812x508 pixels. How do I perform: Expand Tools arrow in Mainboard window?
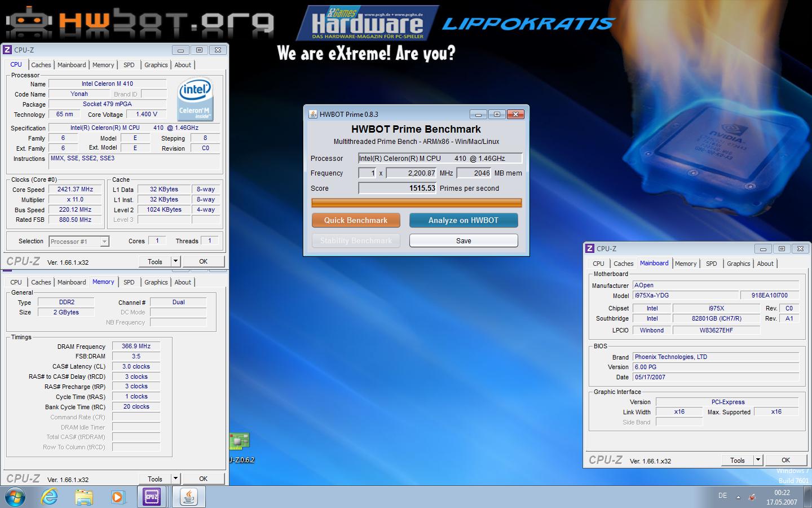(758, 460)
